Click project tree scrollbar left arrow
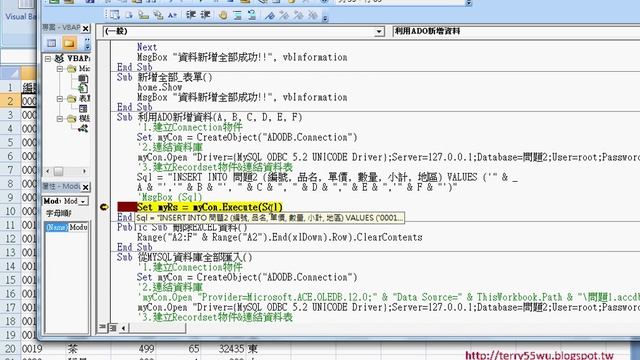 (x=47, y=171)
